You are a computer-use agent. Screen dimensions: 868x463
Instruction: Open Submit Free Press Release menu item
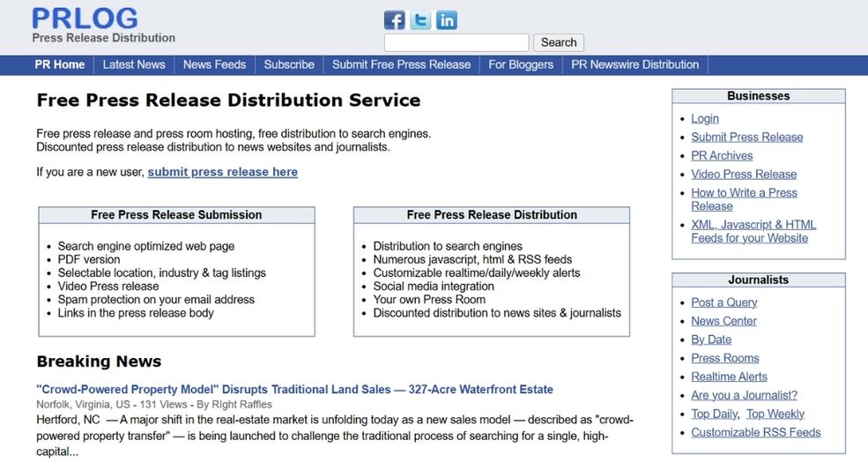coord(401,64)
